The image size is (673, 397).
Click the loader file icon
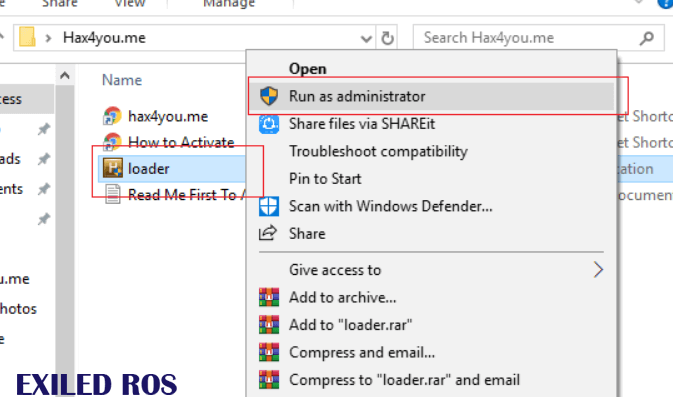pos(113,168)
